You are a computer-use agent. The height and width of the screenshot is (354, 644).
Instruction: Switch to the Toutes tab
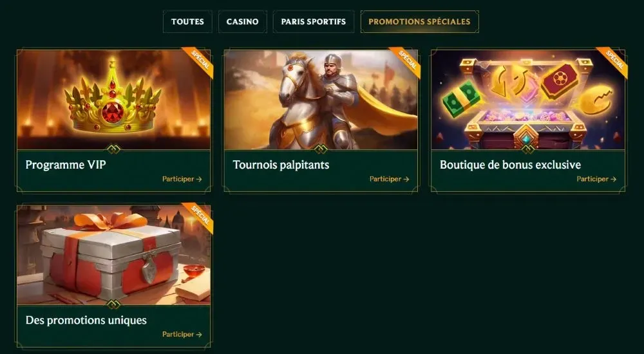(187, 22)
